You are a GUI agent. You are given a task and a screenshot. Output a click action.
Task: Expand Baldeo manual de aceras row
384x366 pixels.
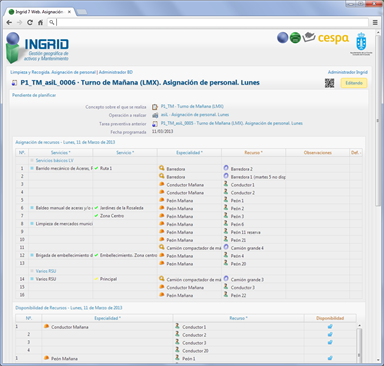pos(32,208)
